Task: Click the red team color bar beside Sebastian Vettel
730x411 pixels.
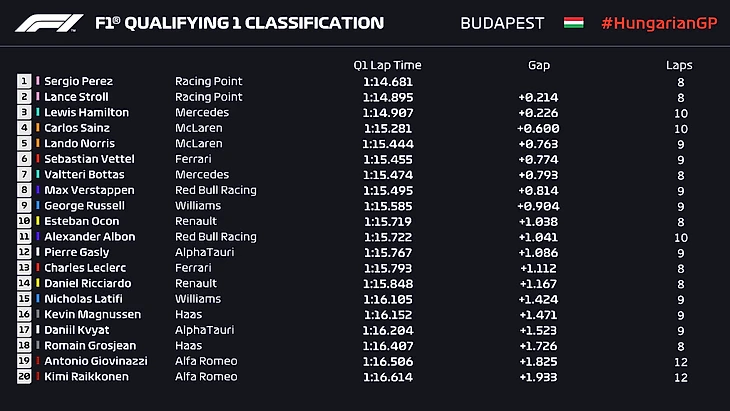Action: click(37, 159)
